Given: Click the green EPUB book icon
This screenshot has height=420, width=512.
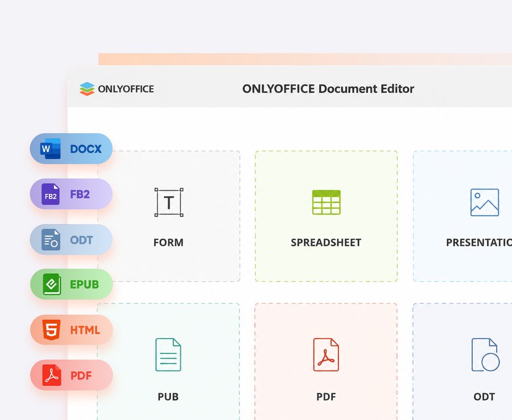Looking at the screenshot, I should tap(52, 284).
